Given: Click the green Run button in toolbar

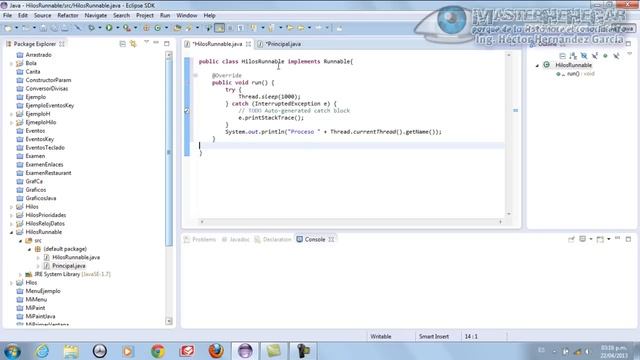Looking at the screenshot, I should 109,28.
